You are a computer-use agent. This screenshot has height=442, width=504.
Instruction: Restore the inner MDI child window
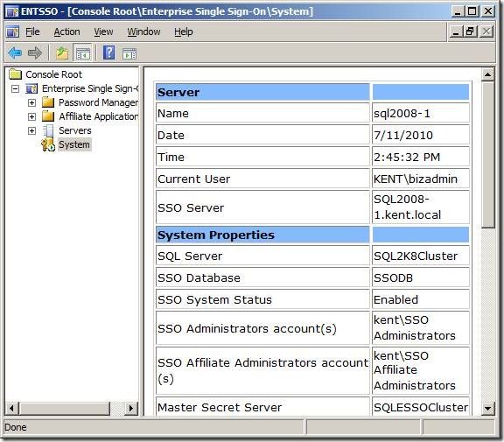click(470, 32)
